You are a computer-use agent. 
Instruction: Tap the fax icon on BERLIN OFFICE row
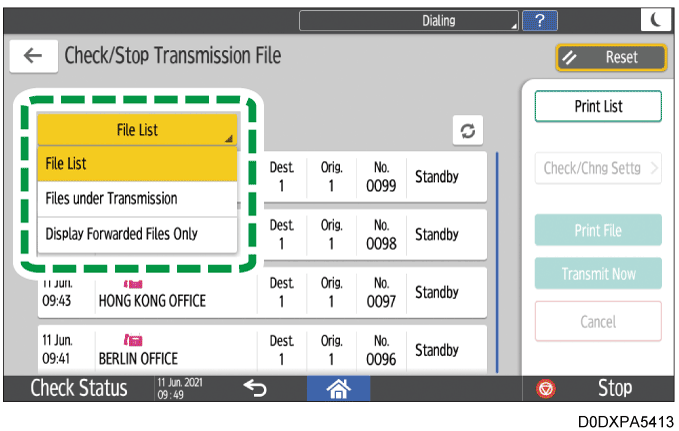[132, 340]
